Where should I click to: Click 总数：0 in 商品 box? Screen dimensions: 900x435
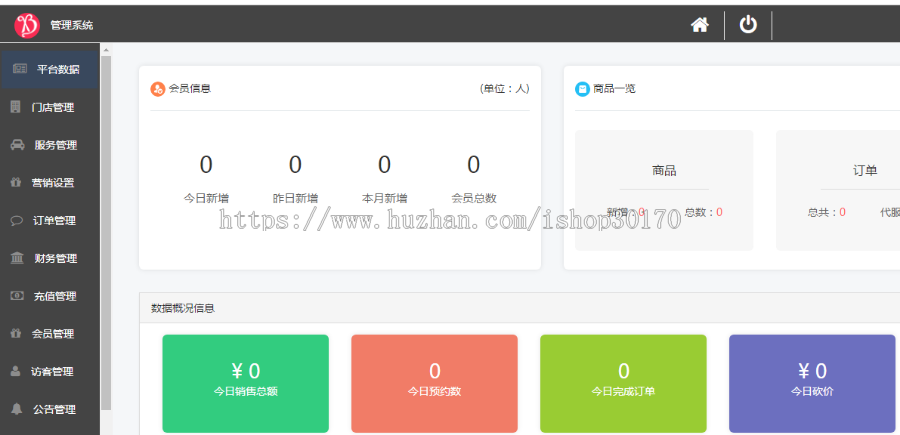tap(704, 212)
